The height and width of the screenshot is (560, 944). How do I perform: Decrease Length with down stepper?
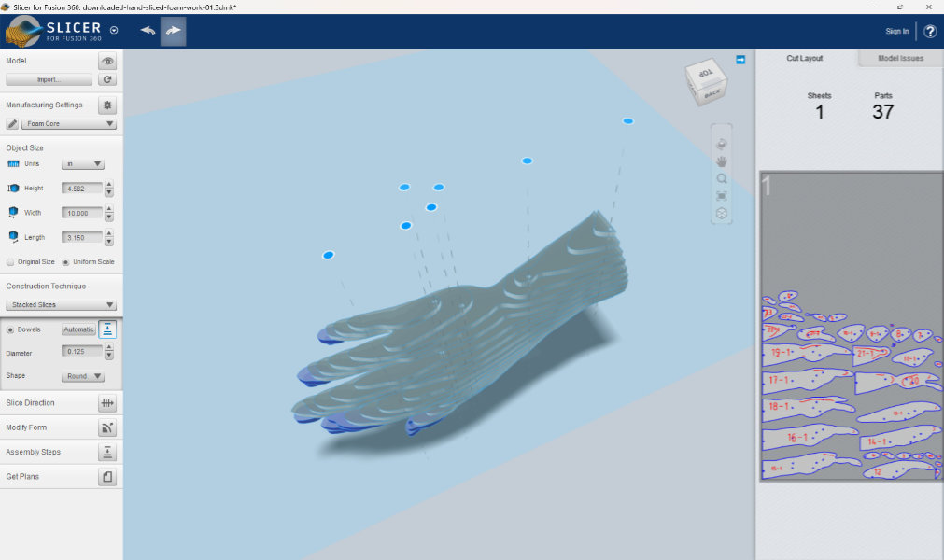point(109,242)
